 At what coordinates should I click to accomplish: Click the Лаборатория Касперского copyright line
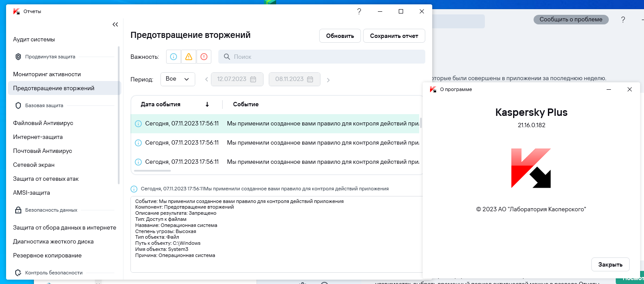click(531, 210)
